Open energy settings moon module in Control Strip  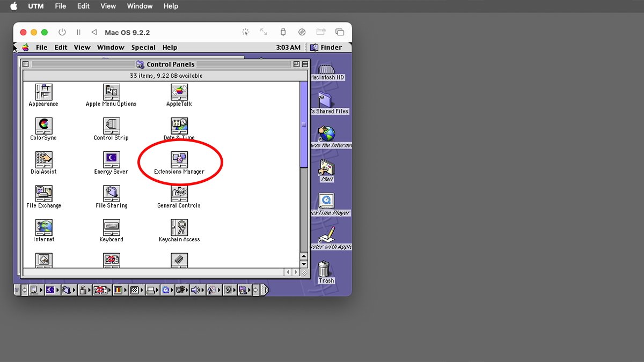[52, 290]
